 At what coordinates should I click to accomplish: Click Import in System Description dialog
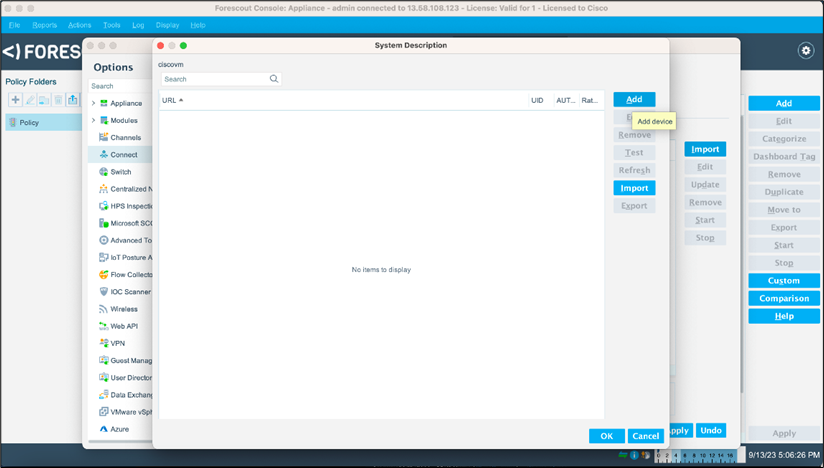pos(634,188)
